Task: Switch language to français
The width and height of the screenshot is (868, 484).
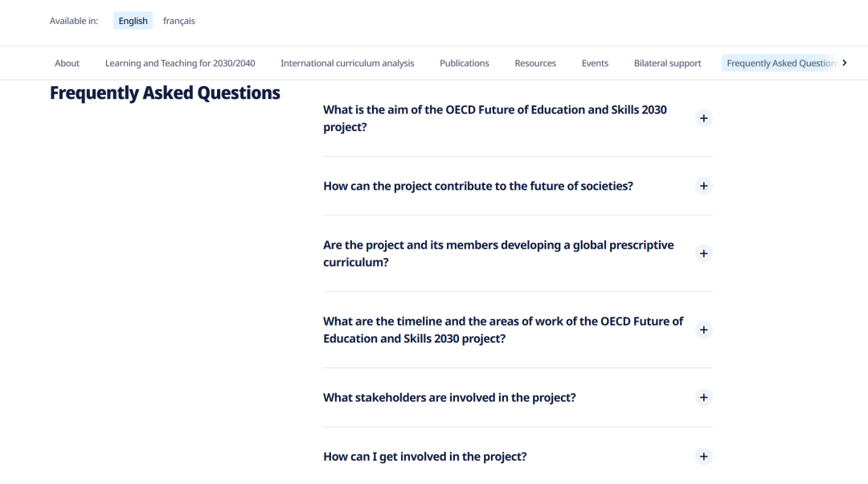Action: pos(178,21)
